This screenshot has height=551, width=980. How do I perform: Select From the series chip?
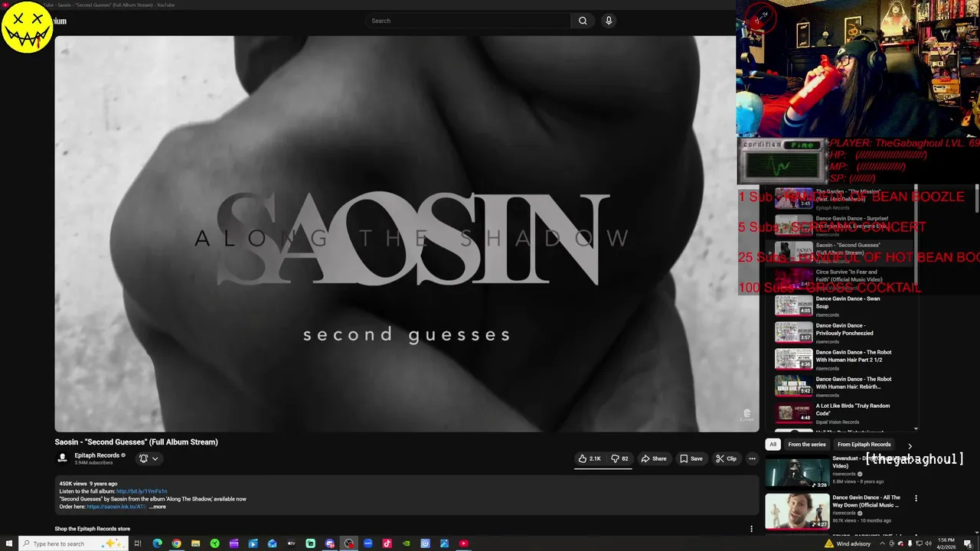pos(807,445)
